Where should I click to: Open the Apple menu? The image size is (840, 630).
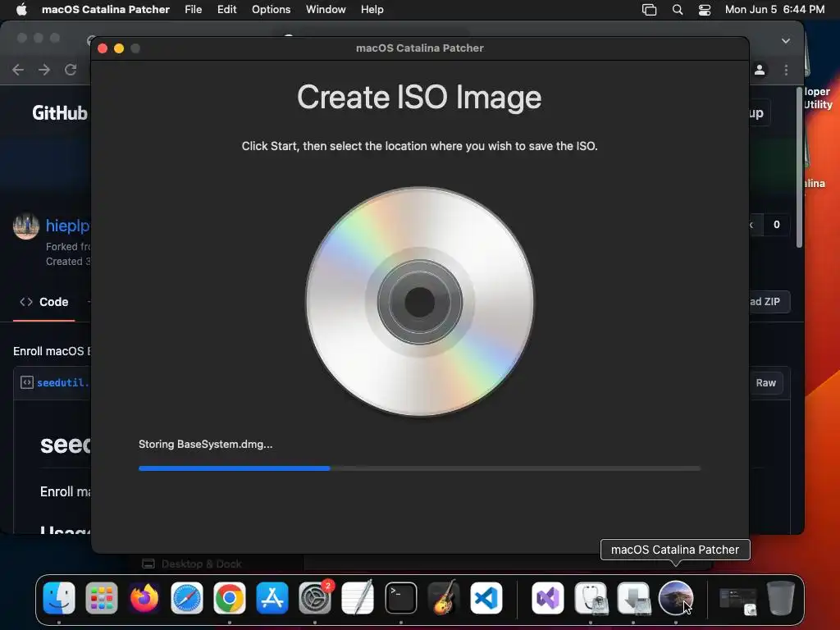[21, 9]
